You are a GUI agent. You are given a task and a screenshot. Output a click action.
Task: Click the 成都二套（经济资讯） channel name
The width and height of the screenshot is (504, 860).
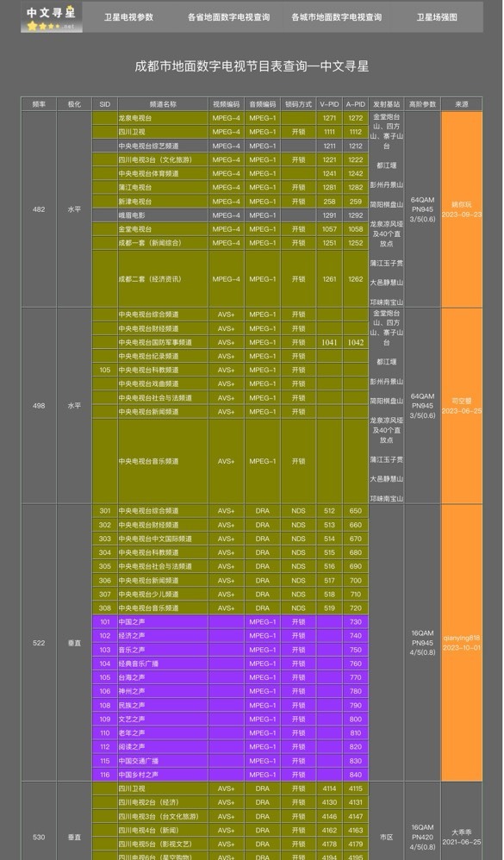[150, 279]
